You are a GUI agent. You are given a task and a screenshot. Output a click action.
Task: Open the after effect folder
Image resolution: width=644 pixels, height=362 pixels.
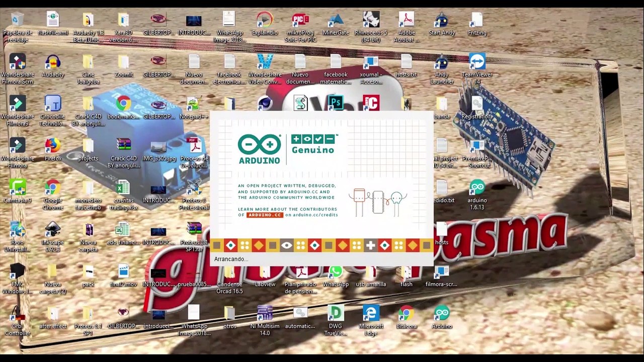pyautogui.click(x=53, y=318)
